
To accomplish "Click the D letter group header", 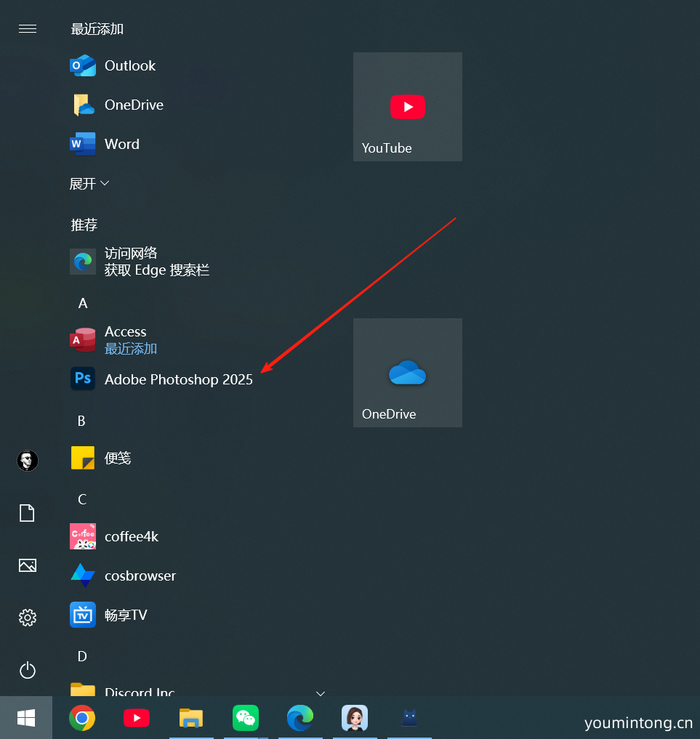I will coord(82,656).
